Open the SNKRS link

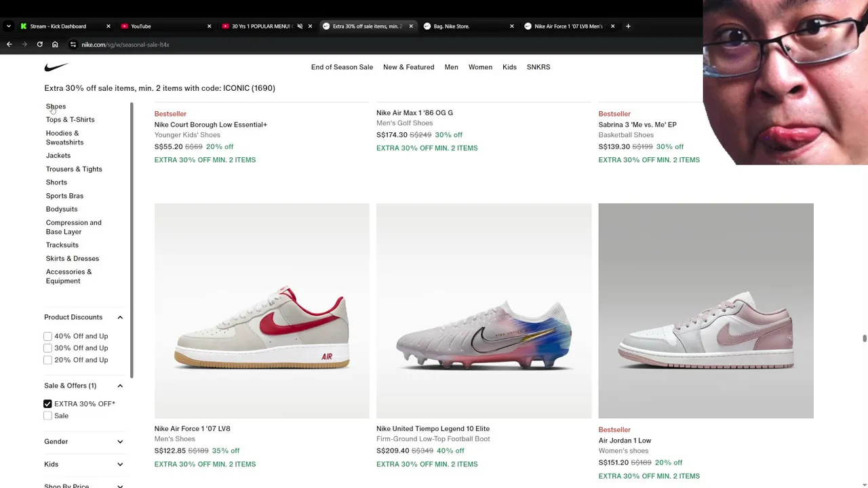click(x=538, y=67)
